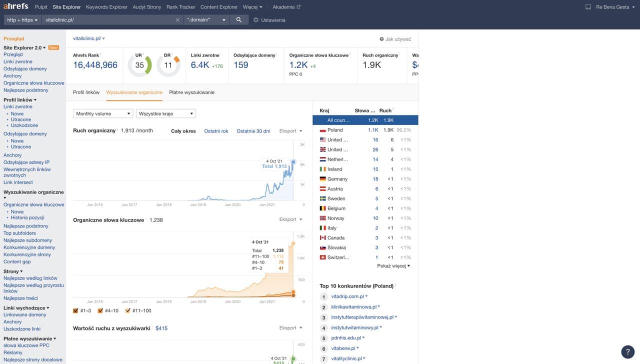Screen dimensions: 640x364
Task: Open Ustawienia settings gear
Action: (x=256, y=20)
